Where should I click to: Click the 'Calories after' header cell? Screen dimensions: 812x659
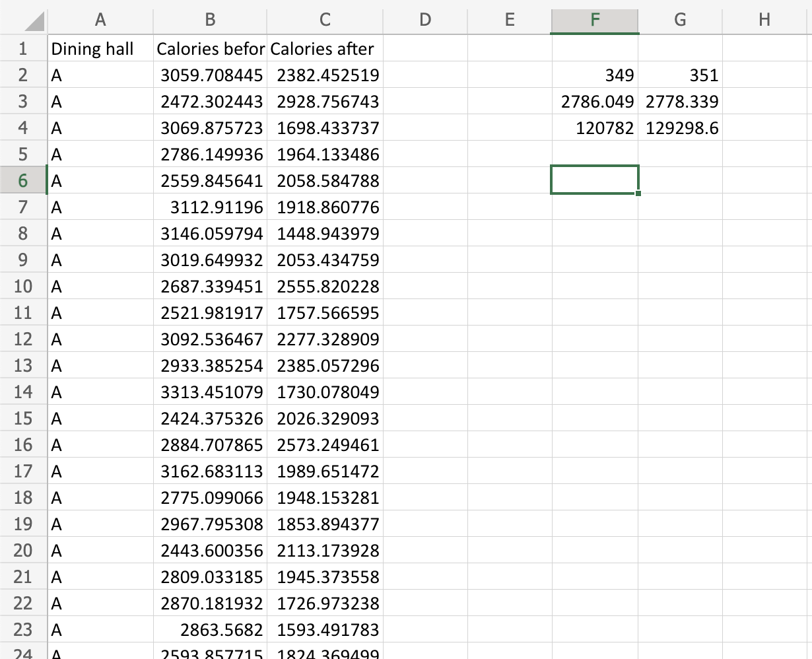click(324, 48)
